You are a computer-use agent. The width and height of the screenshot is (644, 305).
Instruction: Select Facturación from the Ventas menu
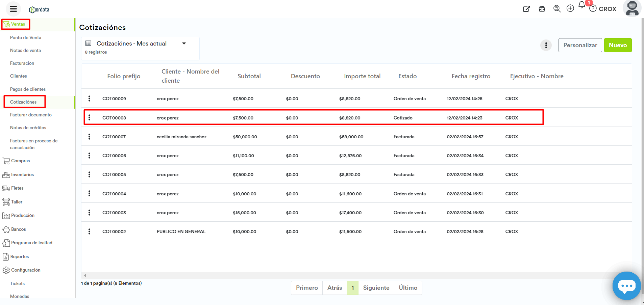(22, 63)
